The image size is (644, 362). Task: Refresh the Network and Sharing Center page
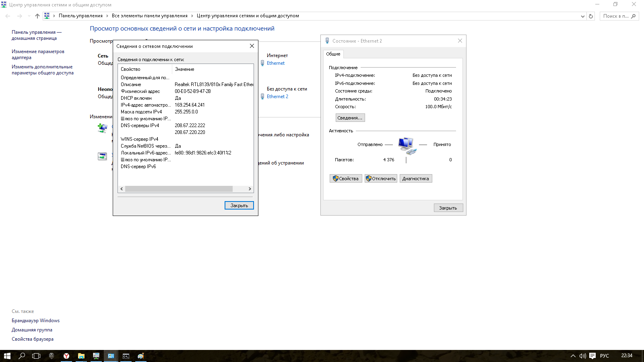point(591,16)
